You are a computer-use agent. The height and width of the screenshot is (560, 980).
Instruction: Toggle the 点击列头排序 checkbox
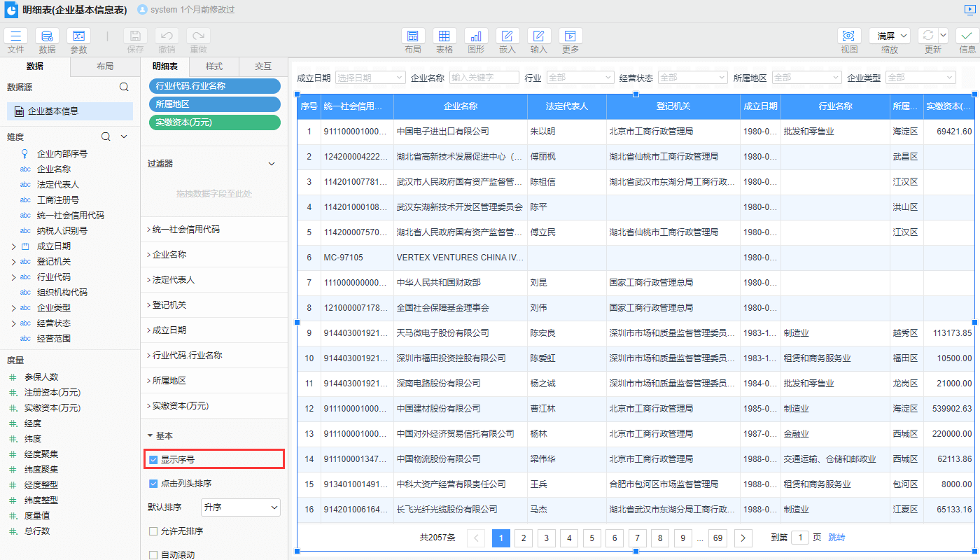[x=154, y=484]
